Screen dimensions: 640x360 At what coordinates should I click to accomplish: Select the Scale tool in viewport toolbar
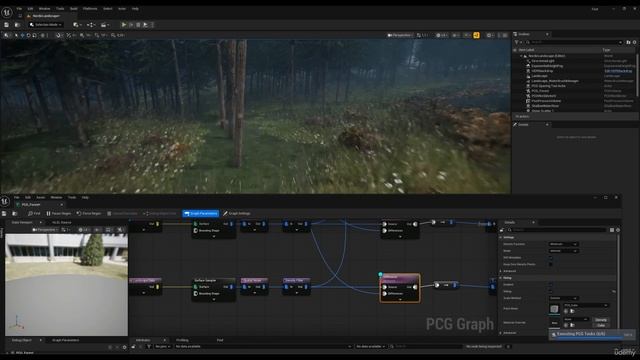[34, 36]
